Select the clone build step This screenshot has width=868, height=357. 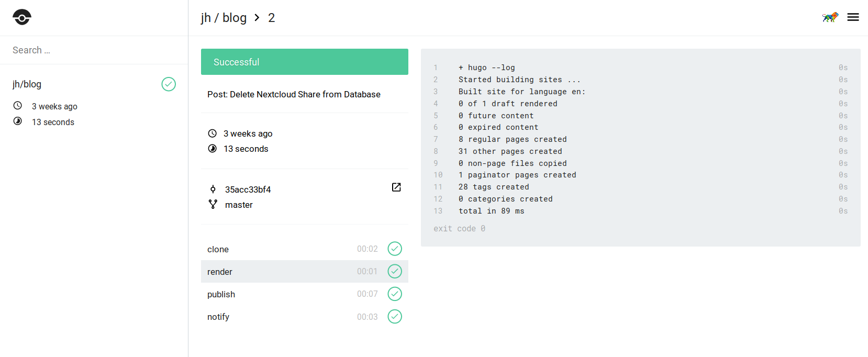tap(218, 249)
